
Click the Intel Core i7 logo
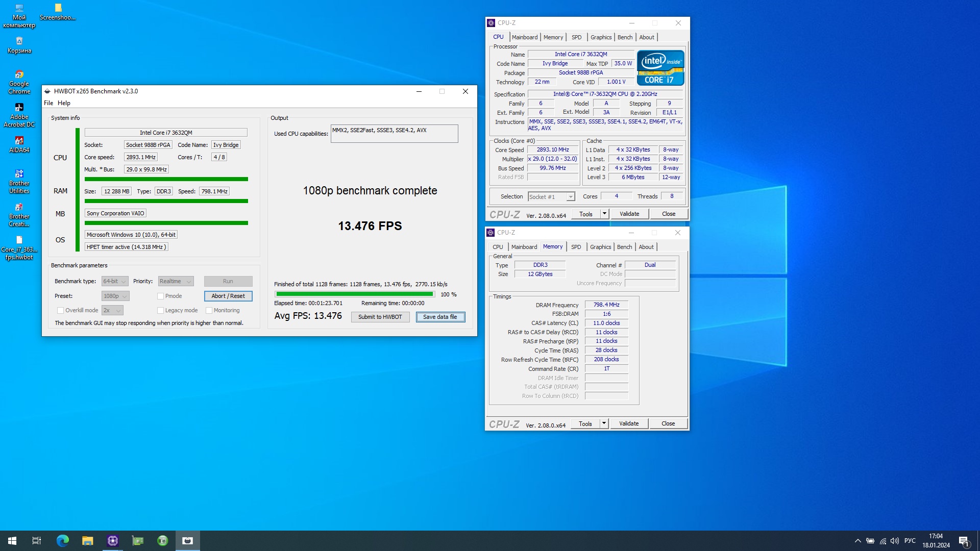click(660, 68)
